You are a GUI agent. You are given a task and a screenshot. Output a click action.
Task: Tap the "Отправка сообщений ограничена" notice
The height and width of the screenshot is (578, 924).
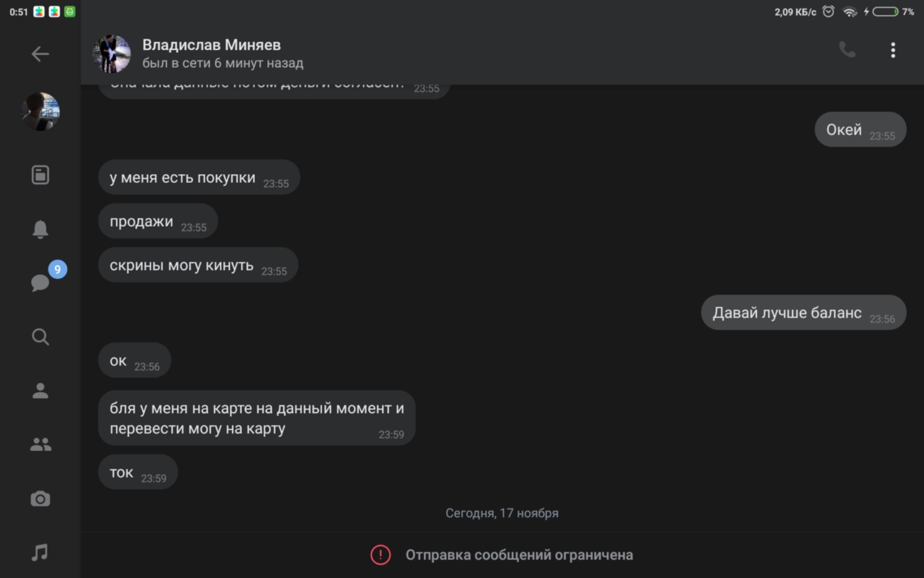point(519,555)
